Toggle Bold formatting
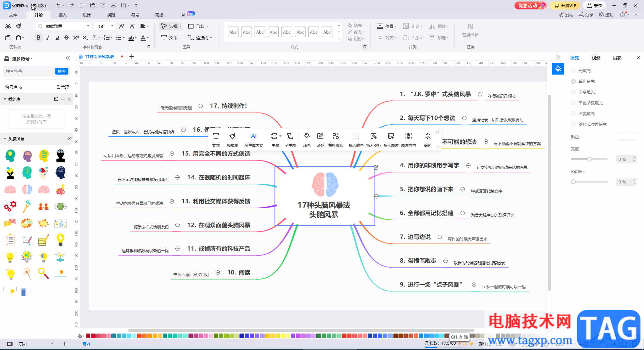 39,38
